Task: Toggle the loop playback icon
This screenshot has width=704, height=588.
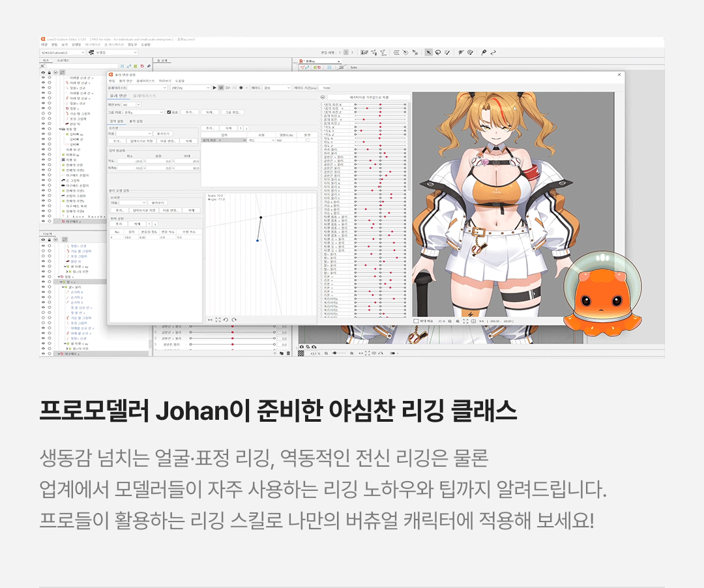Action: 220,87
